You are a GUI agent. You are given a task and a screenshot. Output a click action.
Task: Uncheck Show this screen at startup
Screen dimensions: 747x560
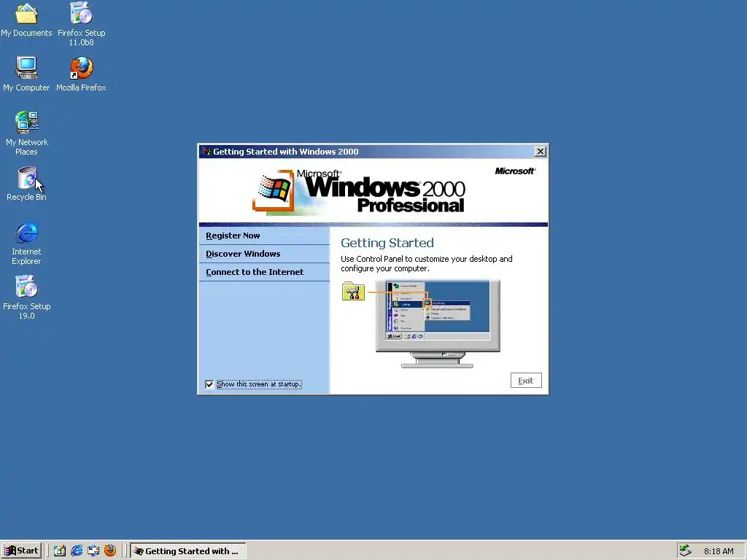tap(209, 384)
